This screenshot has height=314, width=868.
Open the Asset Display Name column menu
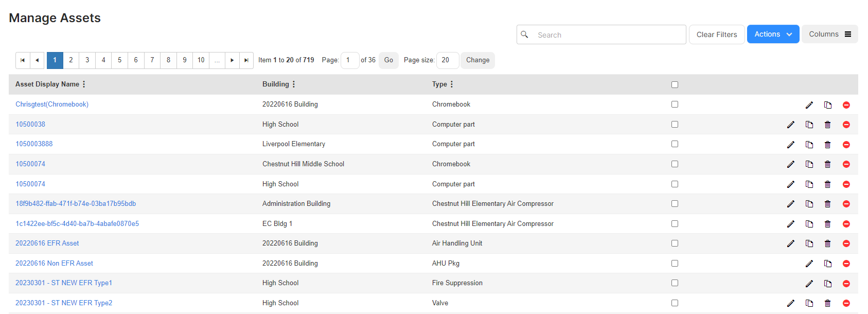click(84, 84)
